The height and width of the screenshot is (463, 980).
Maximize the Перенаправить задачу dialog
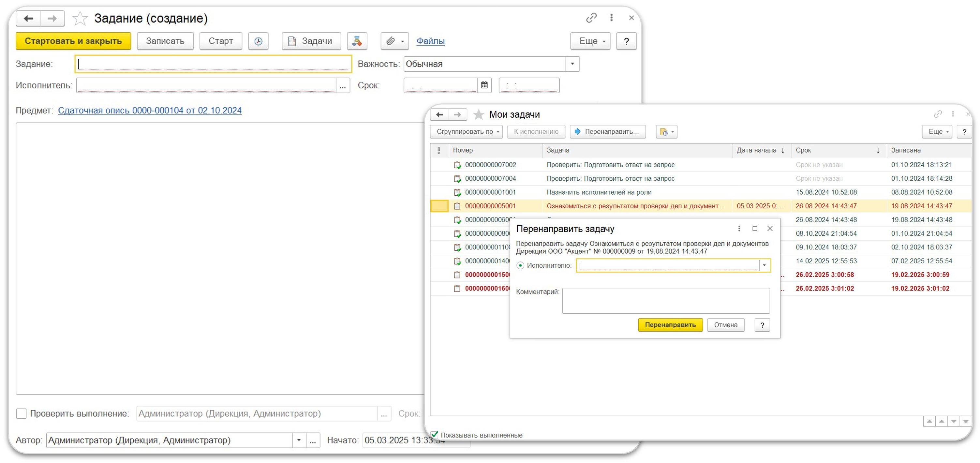[x=755, y=229]
